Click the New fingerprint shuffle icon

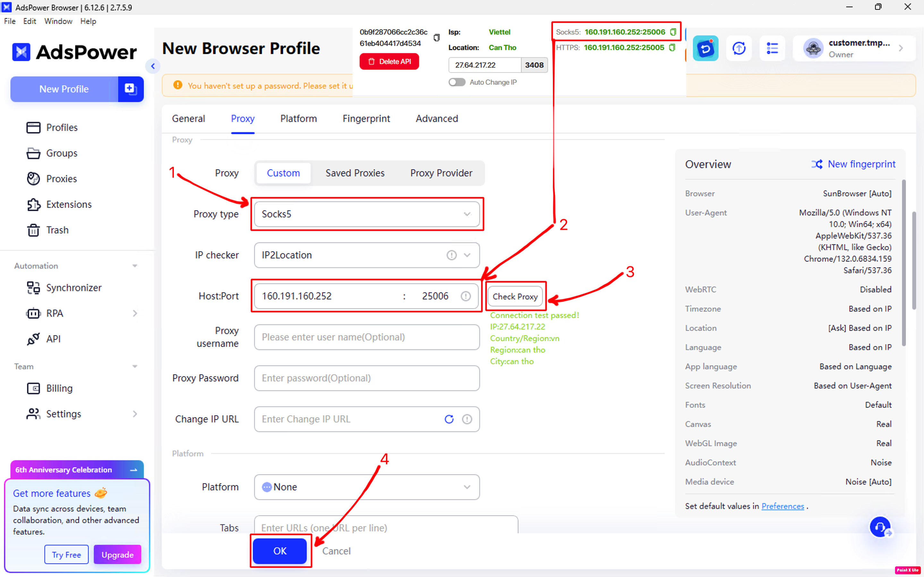[x=817, y=164]
